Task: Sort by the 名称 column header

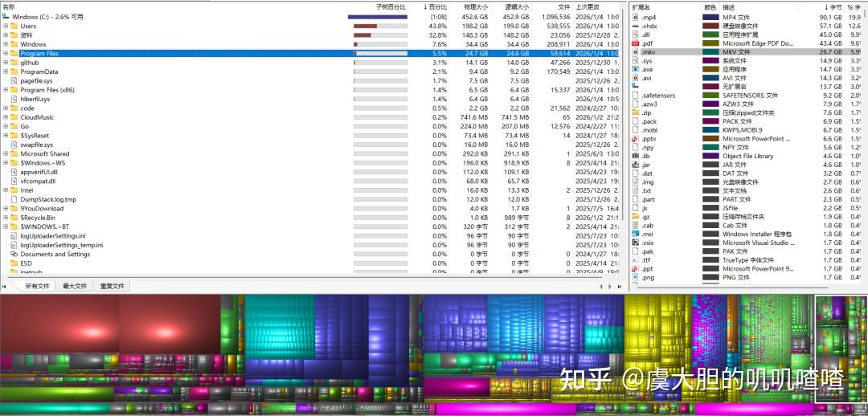Action: 174,7
